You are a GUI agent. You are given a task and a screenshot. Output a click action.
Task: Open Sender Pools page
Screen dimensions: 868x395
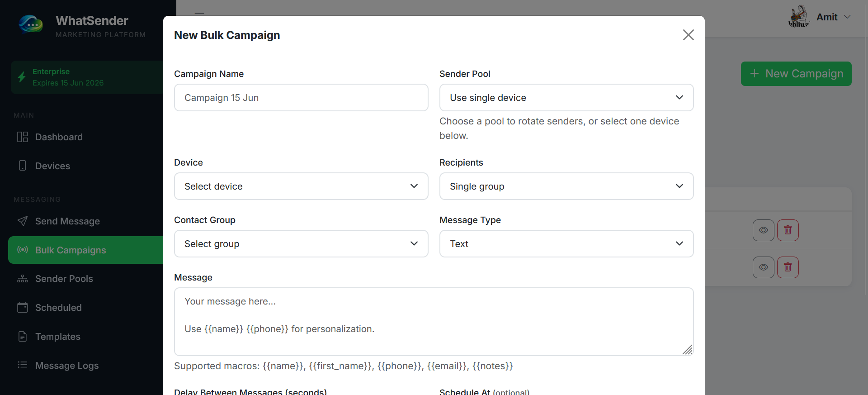click(85, 279)
